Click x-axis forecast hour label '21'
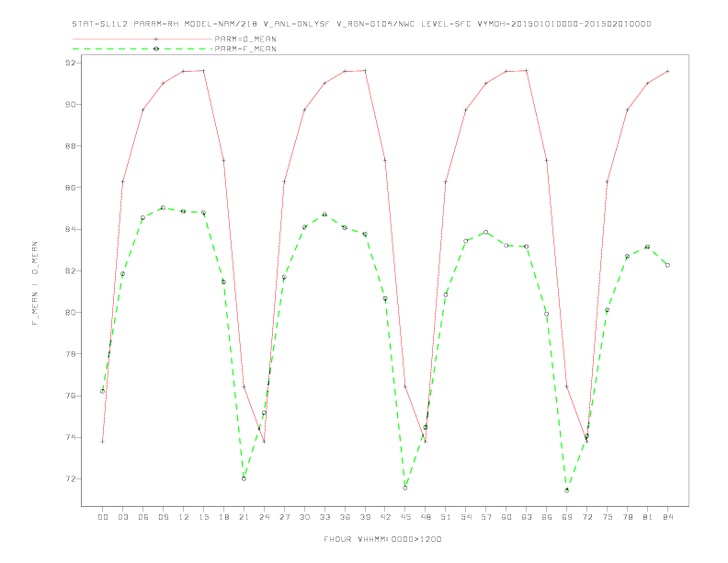 click(244, 517)
